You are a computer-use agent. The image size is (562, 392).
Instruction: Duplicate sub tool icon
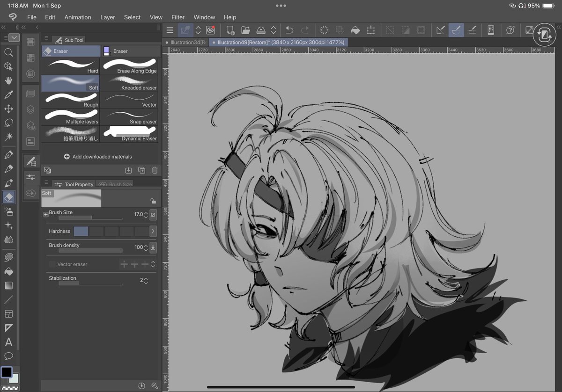click(x=141, y=170)
